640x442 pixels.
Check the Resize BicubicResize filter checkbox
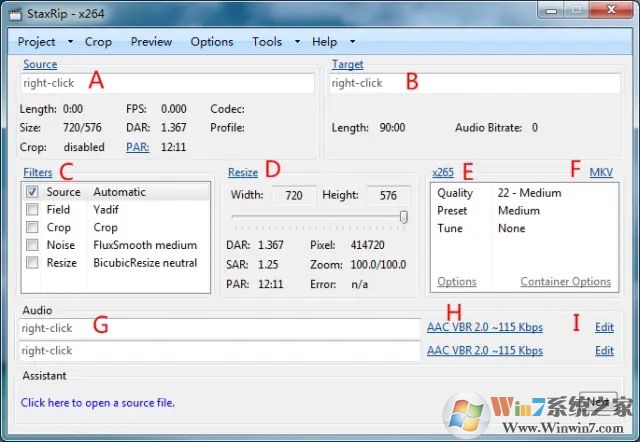pos(32,262)
